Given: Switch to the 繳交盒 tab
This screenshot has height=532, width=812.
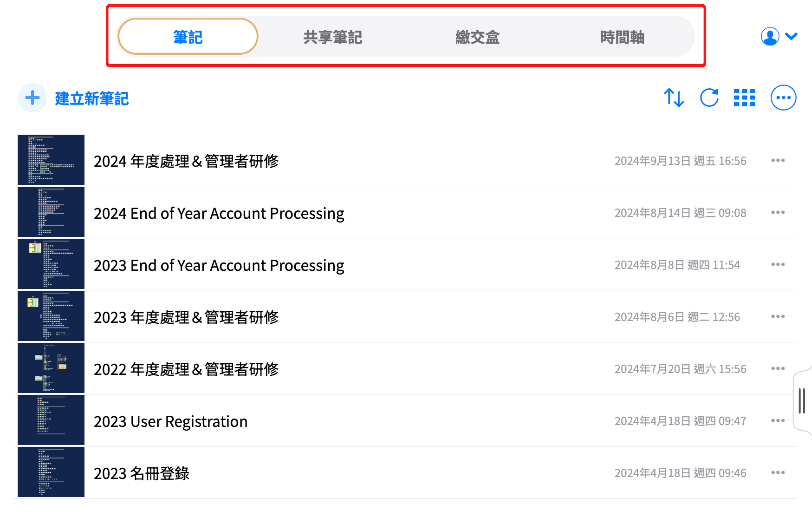Looking at the screenshot, I should click(477, 37).
